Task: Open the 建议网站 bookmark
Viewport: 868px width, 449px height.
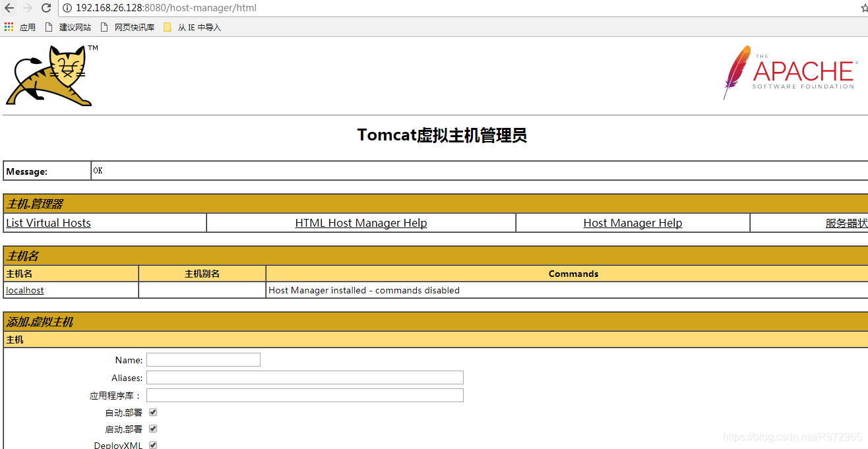Action: click(x=68, y=27)
